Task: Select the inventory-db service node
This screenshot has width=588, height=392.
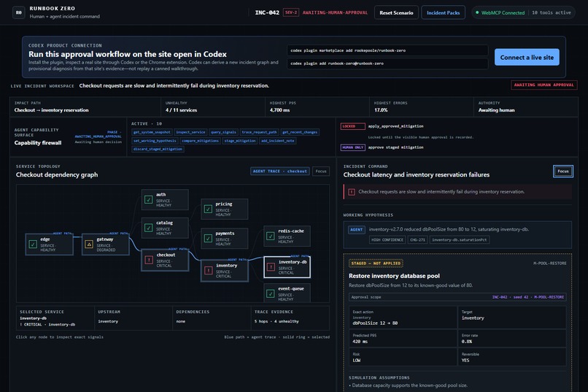Action: click(x=287, y=266)
